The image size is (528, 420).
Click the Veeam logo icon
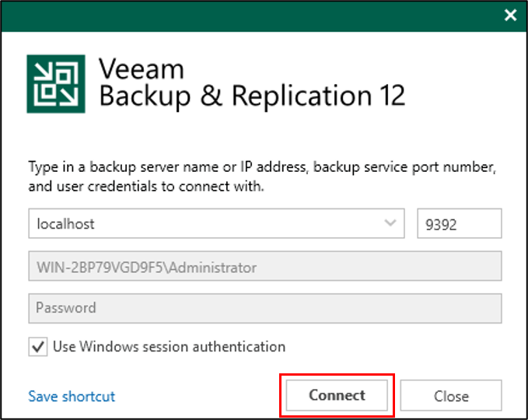tap(56, 84)
